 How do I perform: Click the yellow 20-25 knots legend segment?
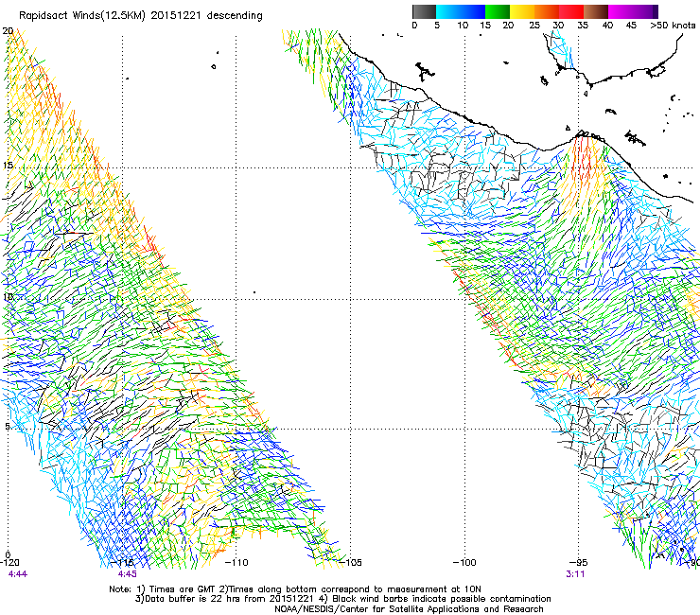tap(522, 11)
